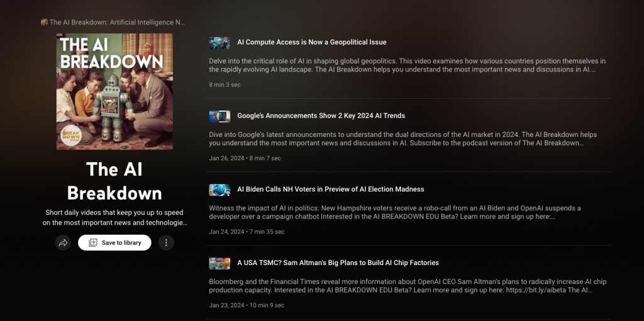Screen dimensions: 644x321
Task: Select the AI Biden episode globe thumbnail
Action: tap(219, 190)
